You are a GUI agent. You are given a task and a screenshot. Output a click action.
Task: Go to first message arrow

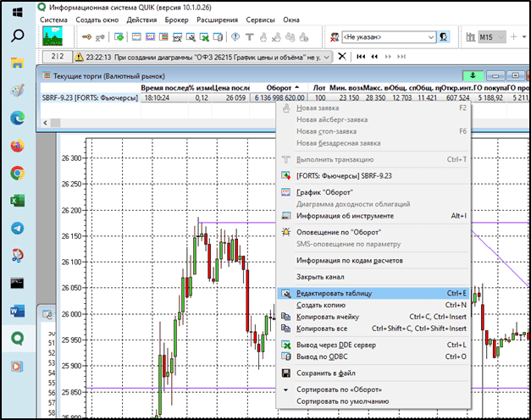pyautogui.click(x=361, y=57)
